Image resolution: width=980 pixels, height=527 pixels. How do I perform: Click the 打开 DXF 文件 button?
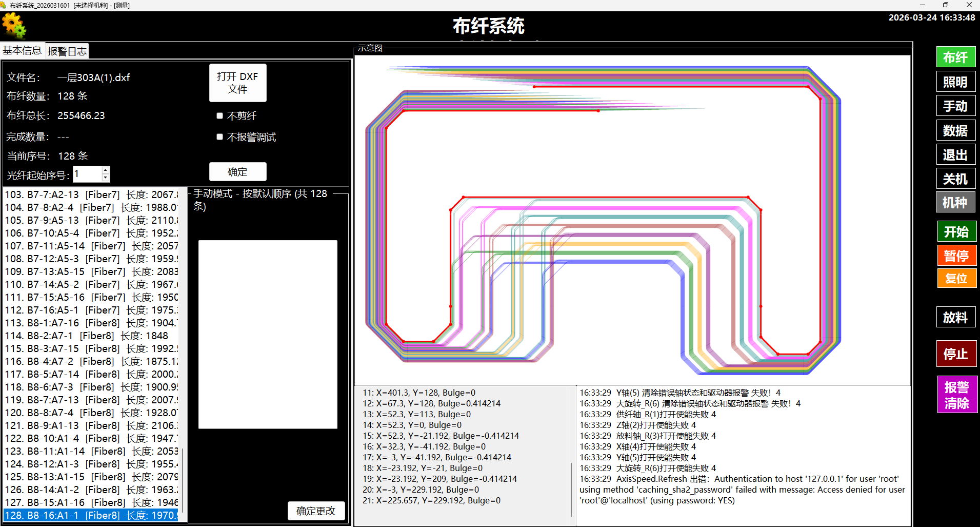(x=237, y=83)
